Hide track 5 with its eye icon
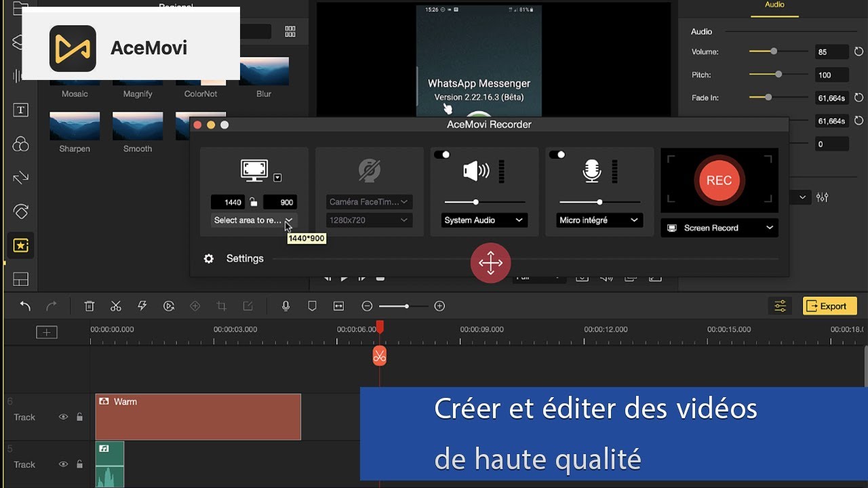868x488 pixels. tap(63, 464)
